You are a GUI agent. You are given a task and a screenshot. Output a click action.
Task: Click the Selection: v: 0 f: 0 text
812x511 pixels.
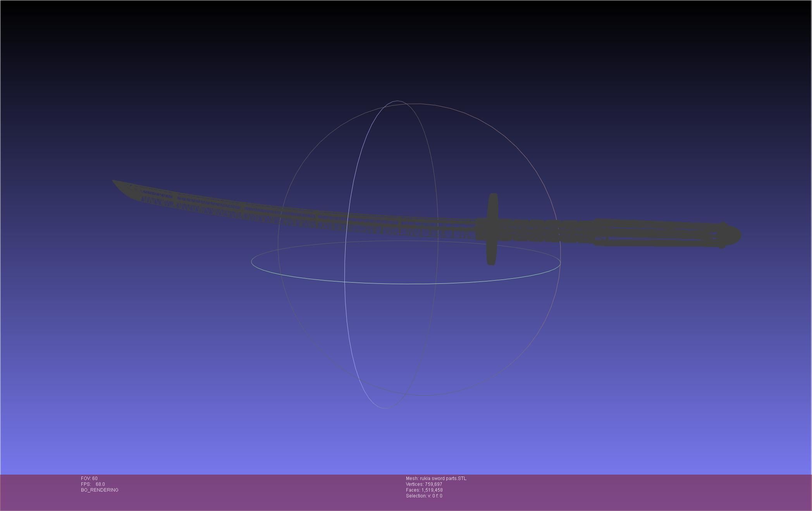click(424, 496)
